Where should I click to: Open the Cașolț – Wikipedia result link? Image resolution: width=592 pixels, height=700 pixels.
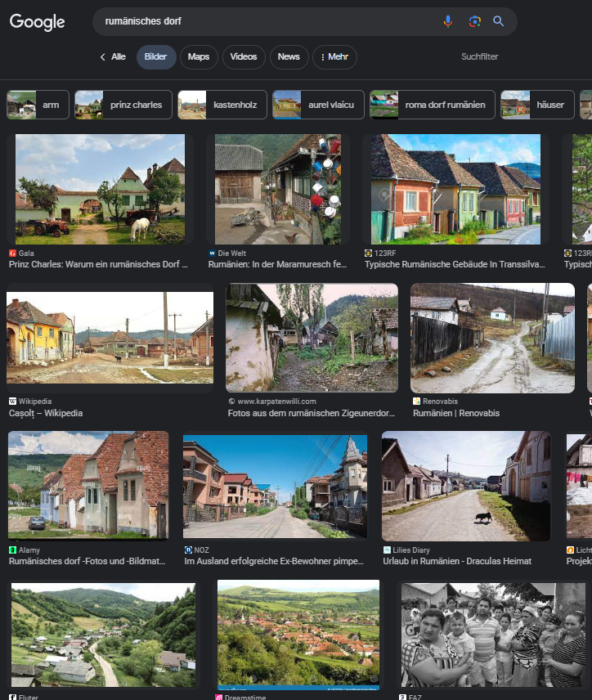46,413
